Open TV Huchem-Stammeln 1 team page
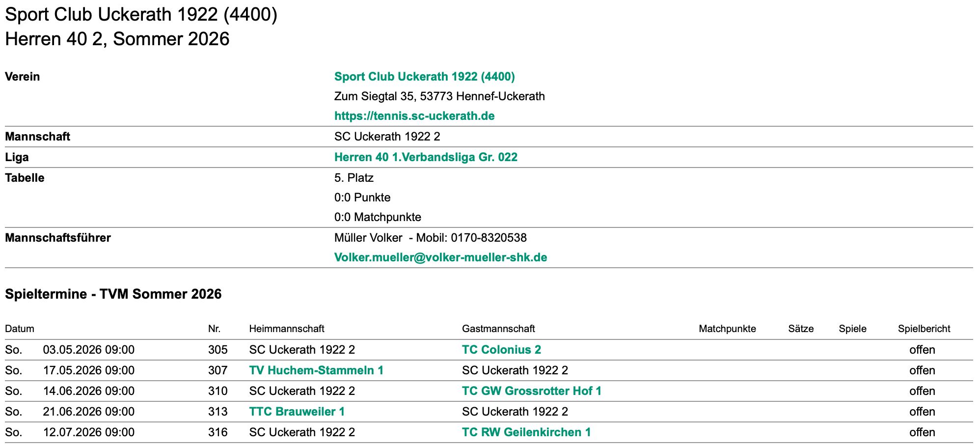The height and width of the screenshot is (448, 980). pyautogui.click(x=316, y=370)
